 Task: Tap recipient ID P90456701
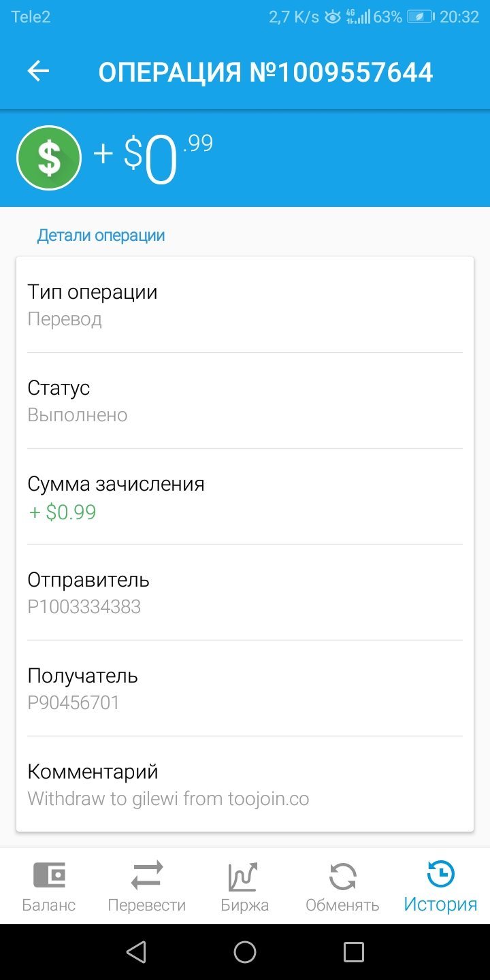(x=73, y=703)
